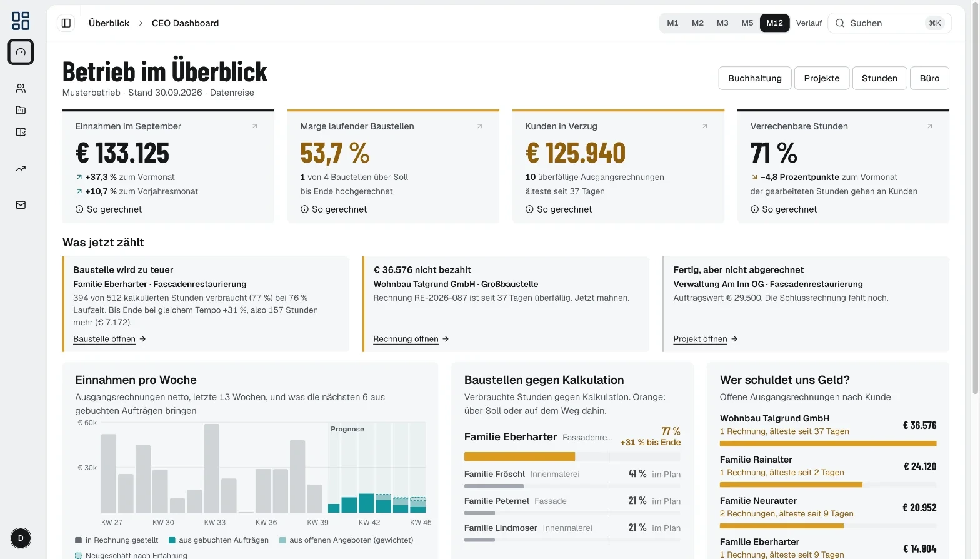
Task: Follow the Datenreise link
Action: [x=232, y=93]
